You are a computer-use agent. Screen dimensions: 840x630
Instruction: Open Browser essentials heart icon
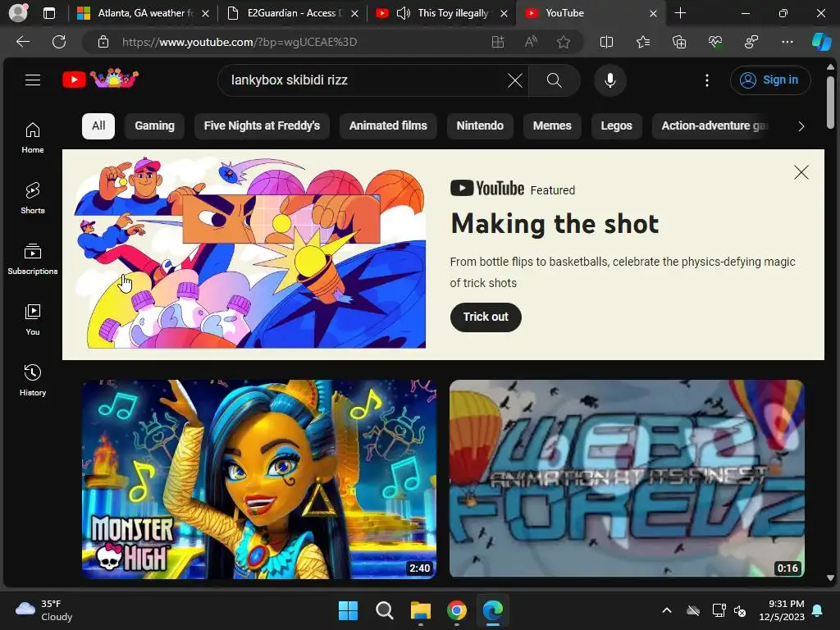tap(715, 42)
